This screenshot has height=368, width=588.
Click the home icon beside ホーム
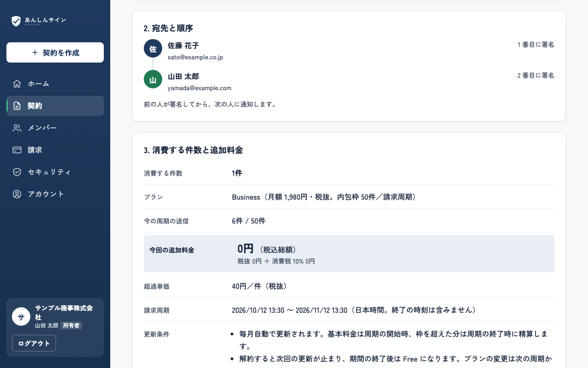point(17,84)
